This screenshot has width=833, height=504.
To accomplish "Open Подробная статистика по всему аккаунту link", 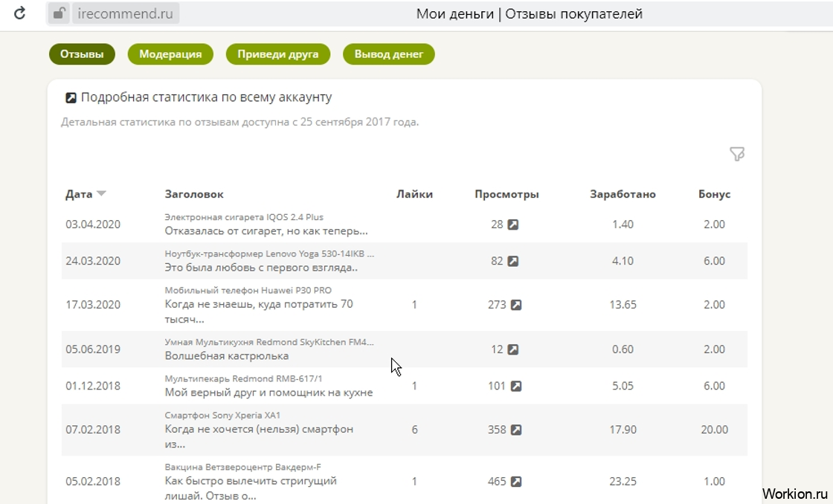I will click(206, 97).
